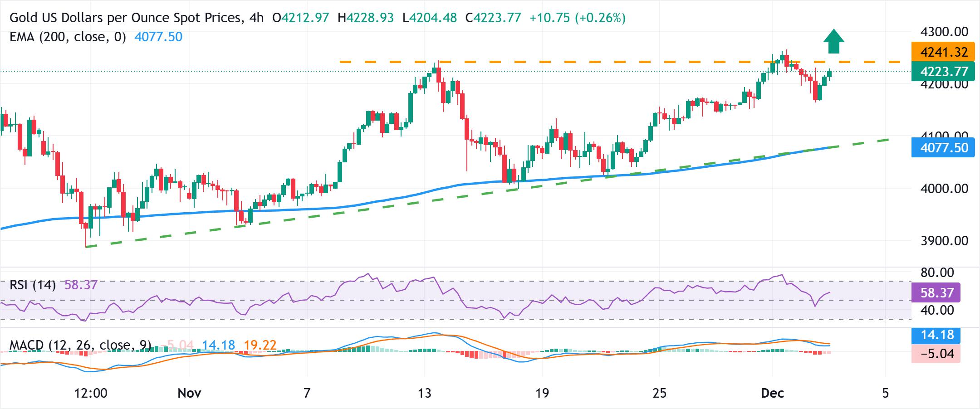Click the Dec label on the time axis

(x=772, y=393)
